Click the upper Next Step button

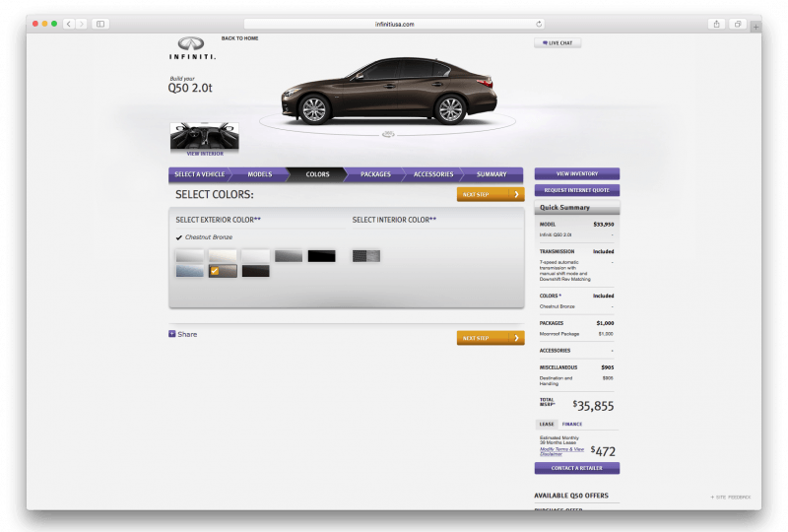(491, 194)
